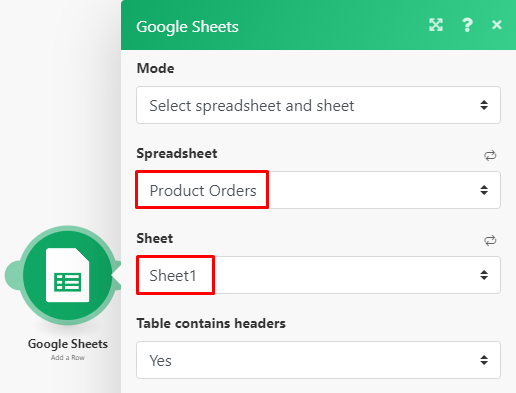516x393 pixels.
Task: Click the headers dropdown's up-down arrows
Action: [x=484, y=360]
